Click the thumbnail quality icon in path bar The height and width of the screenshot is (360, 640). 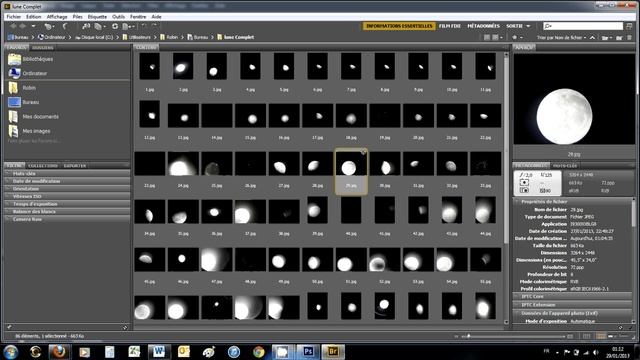coord(496,37)
